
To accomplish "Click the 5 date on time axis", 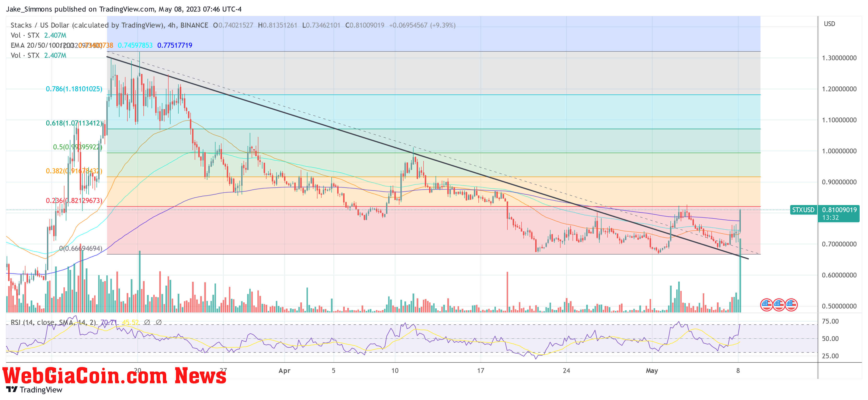I will (x=333, y=371).
